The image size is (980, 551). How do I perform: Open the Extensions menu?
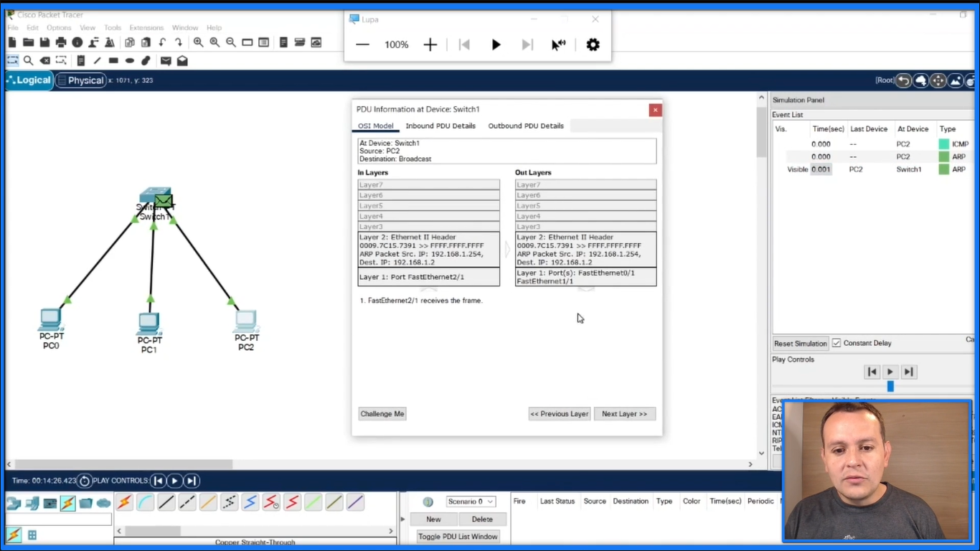tap(146, 28)
